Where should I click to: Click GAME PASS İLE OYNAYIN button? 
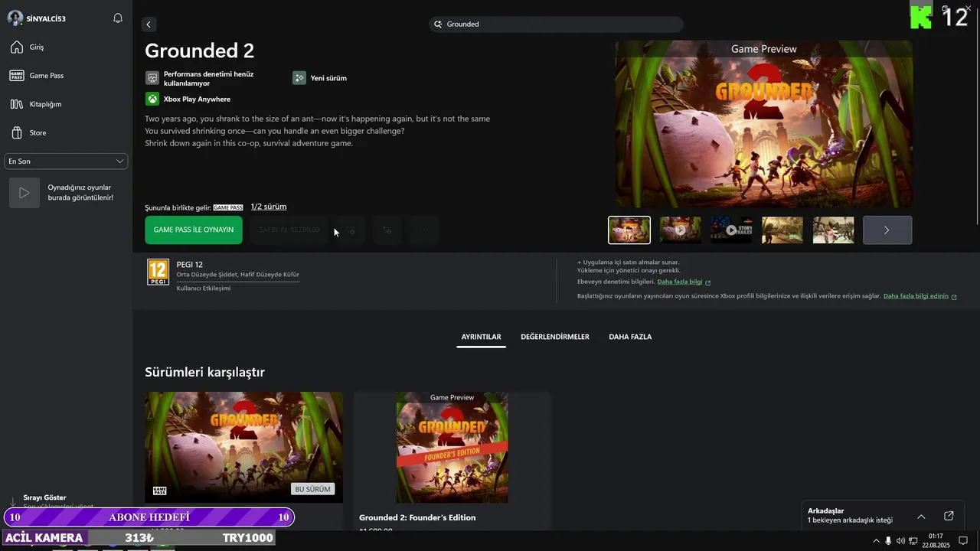[x=194, y=230]
